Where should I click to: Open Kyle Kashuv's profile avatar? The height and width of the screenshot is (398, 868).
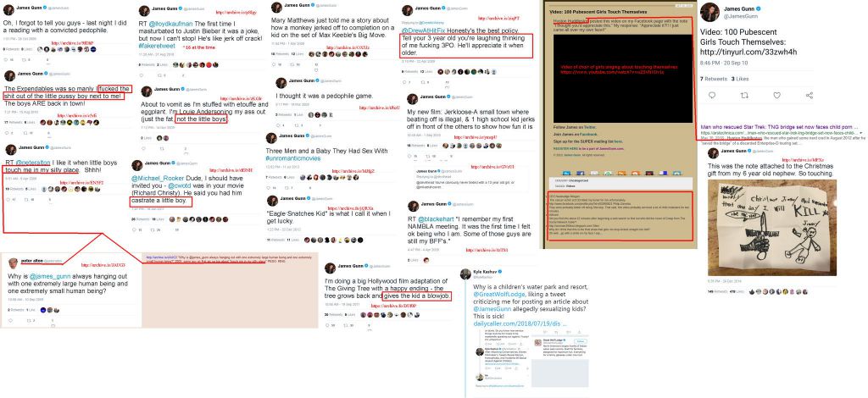[465, 273]
